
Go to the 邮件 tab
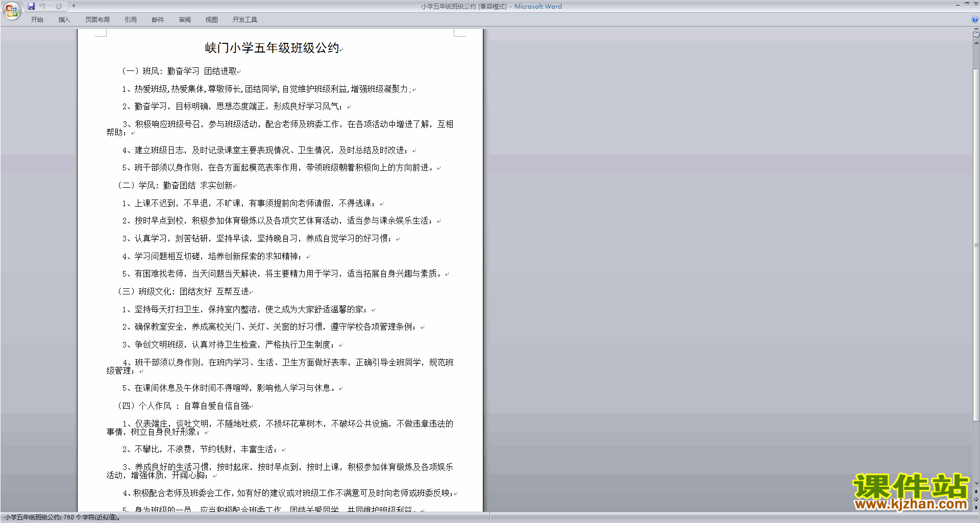click(x=158, y=20)
